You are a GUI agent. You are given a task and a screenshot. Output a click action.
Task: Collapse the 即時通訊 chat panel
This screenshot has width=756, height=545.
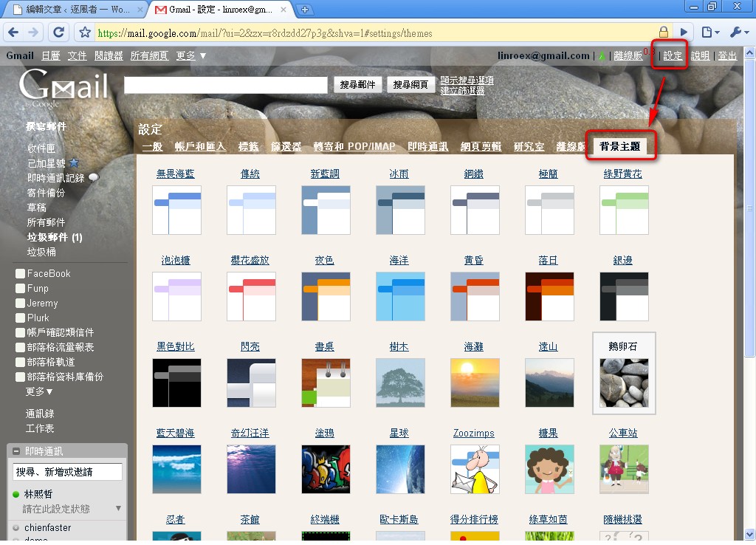(x=16, y=451)
